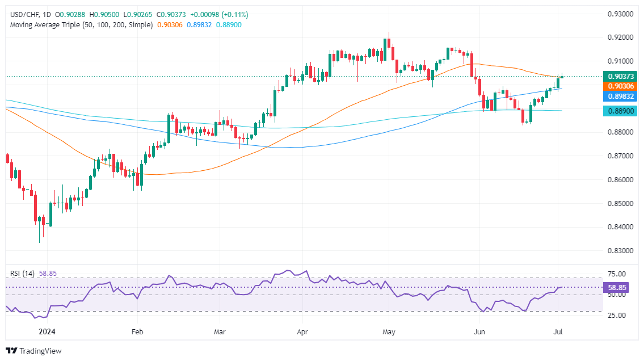Click the blue 0.89832 axis price tag
644x361 pixels.
(x=620, y=96)
